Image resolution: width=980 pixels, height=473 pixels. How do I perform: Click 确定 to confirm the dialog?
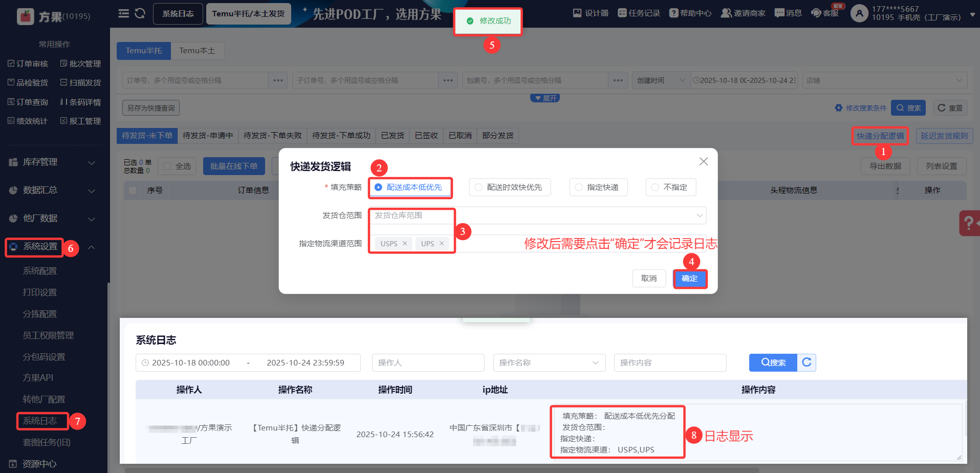[690, 278]
